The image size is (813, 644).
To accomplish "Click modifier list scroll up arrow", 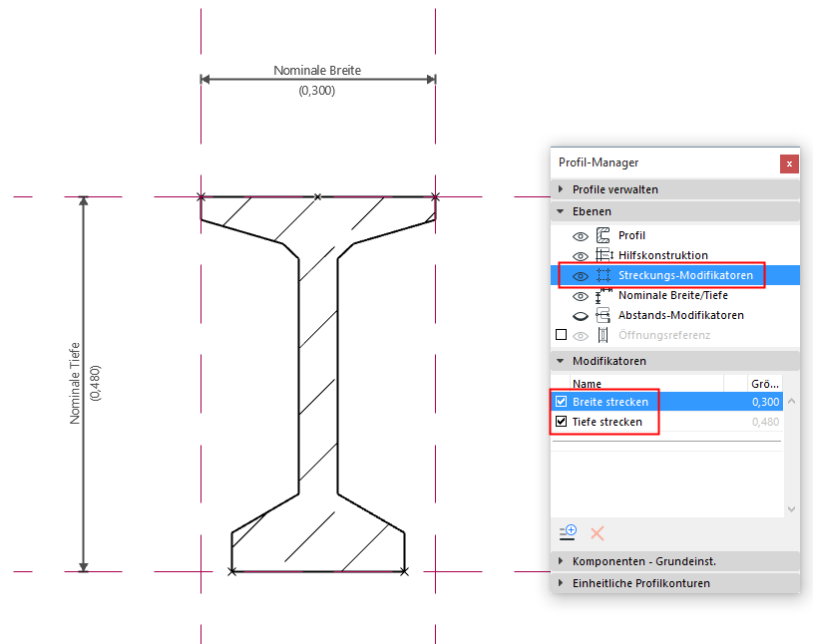I will point(791,401).
